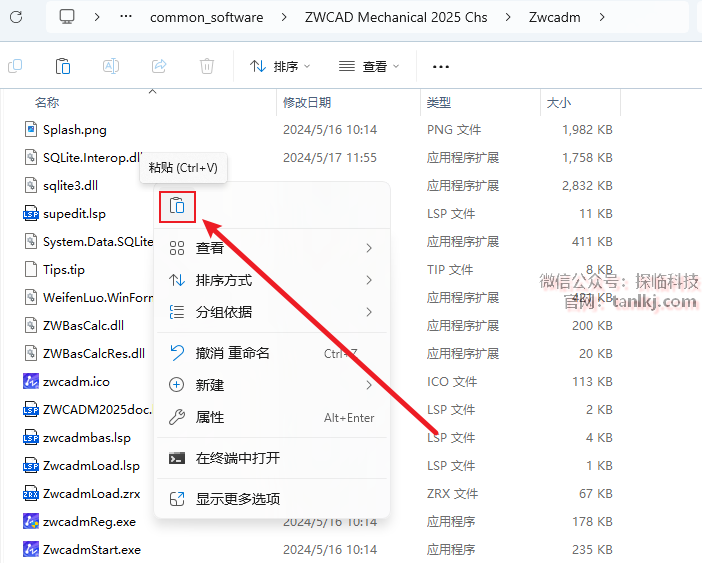
Task: Click the 1,982 KB size value
Action: pos(587,129)
